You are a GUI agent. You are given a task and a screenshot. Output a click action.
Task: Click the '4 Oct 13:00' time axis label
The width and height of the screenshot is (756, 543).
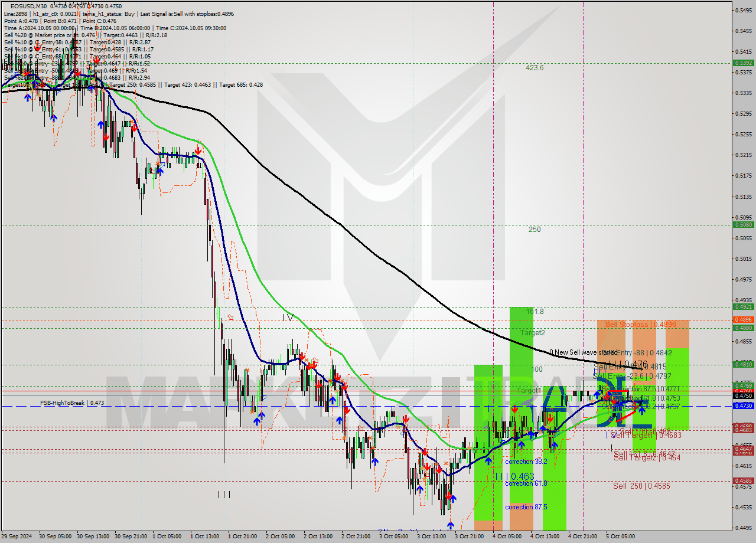(x=545, y=537)
